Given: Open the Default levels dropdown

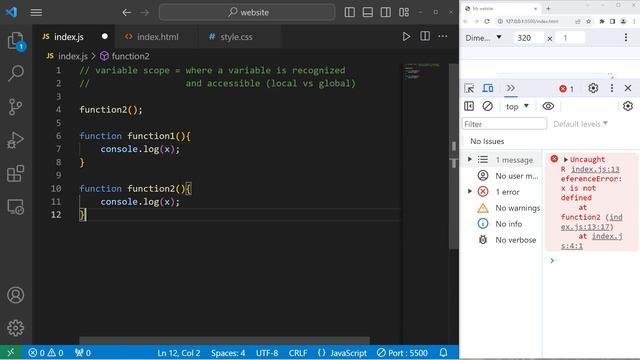Looking at the screenshot, I should [x=580, y=124].
